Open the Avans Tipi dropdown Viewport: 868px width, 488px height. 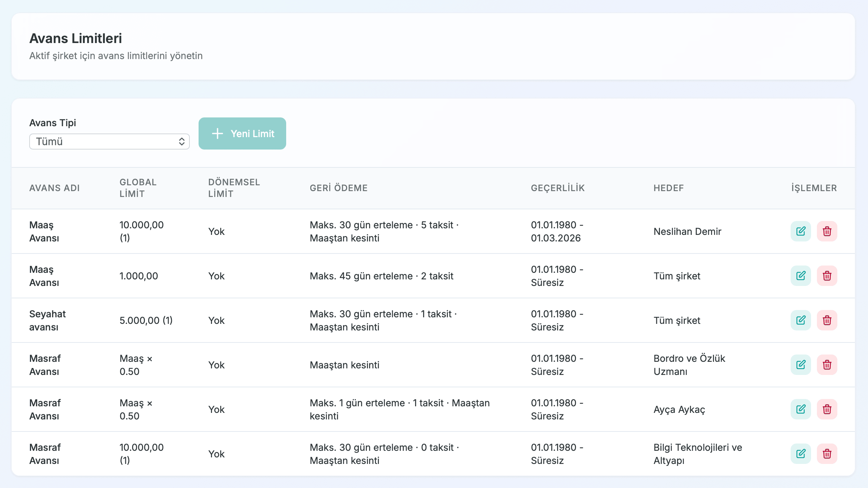coord(109,142)
